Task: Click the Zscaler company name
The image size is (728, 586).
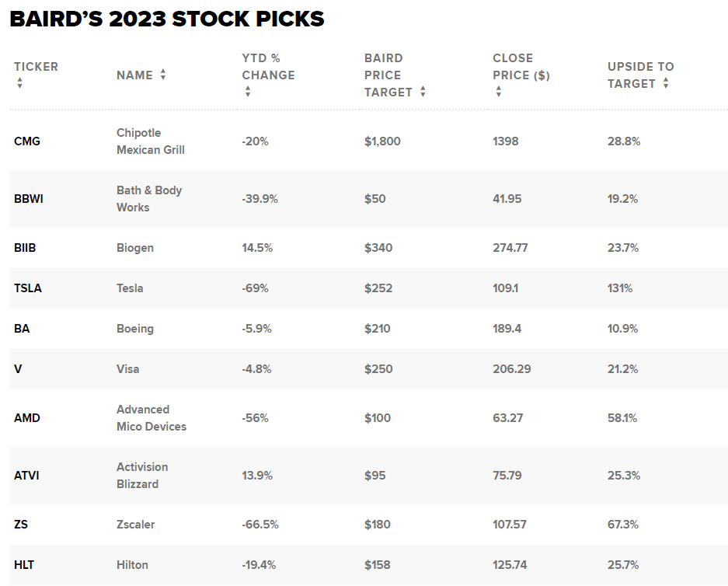Action: point(135,525)
